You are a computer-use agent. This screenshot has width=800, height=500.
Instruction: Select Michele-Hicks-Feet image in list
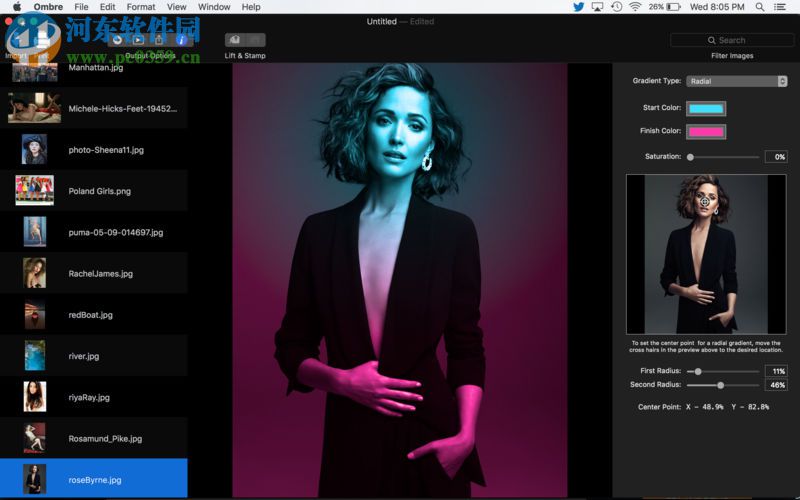tap(94, 108)
